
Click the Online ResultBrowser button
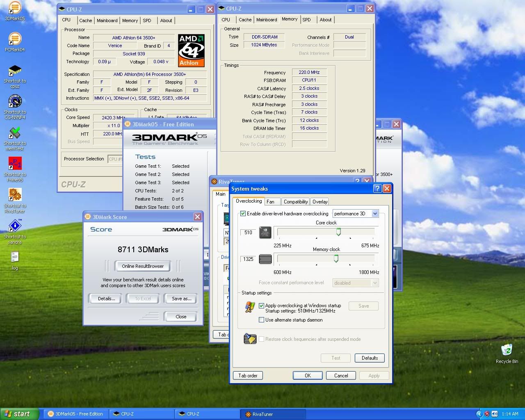(143, 266)
